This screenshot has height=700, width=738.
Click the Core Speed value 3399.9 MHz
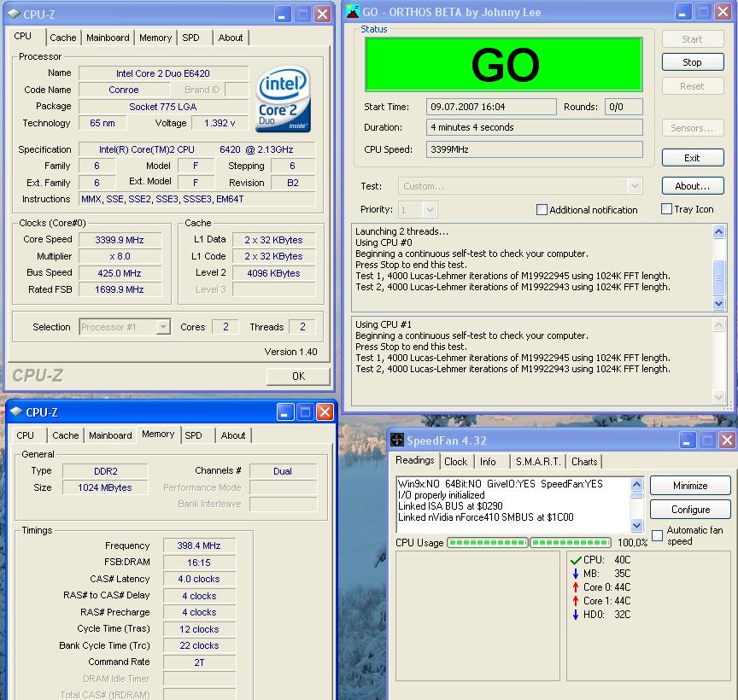(x=120, y=240)
